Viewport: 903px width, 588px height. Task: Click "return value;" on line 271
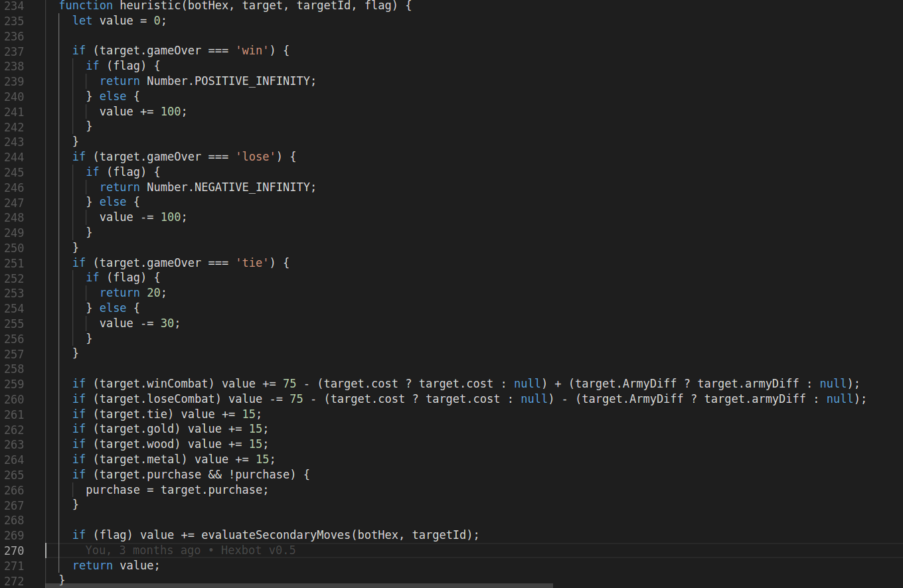[116, 565]
